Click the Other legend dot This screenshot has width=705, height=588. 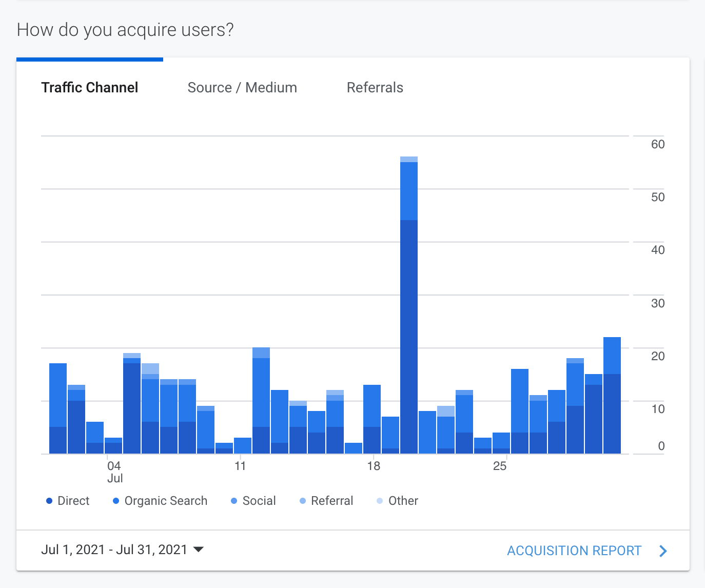click(x=380, y=501)
